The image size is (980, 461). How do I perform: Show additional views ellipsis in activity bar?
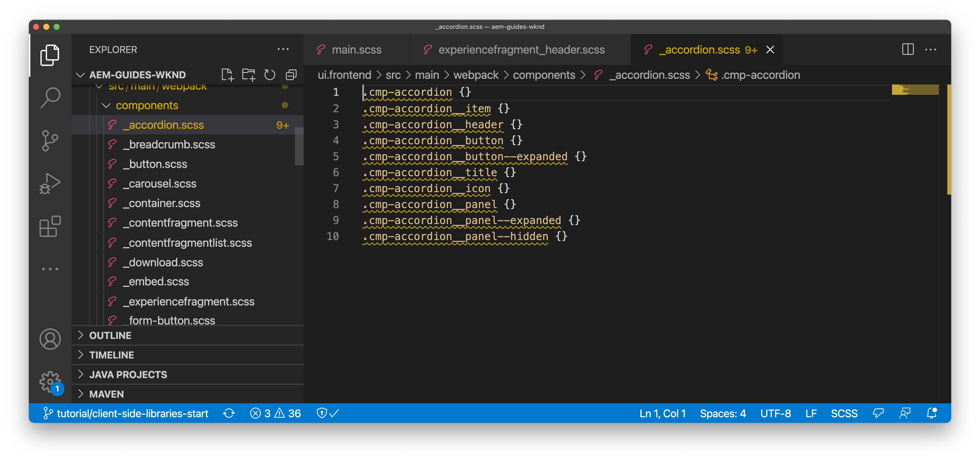(50, 269)
